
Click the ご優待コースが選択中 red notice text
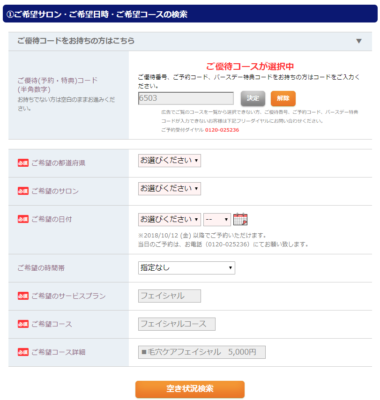tap(250, 66)
